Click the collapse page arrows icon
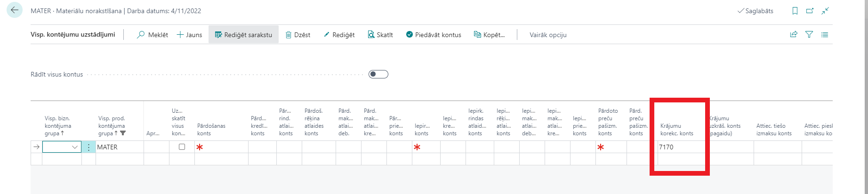Screen dimensions: 868x194 click(825, 11)
